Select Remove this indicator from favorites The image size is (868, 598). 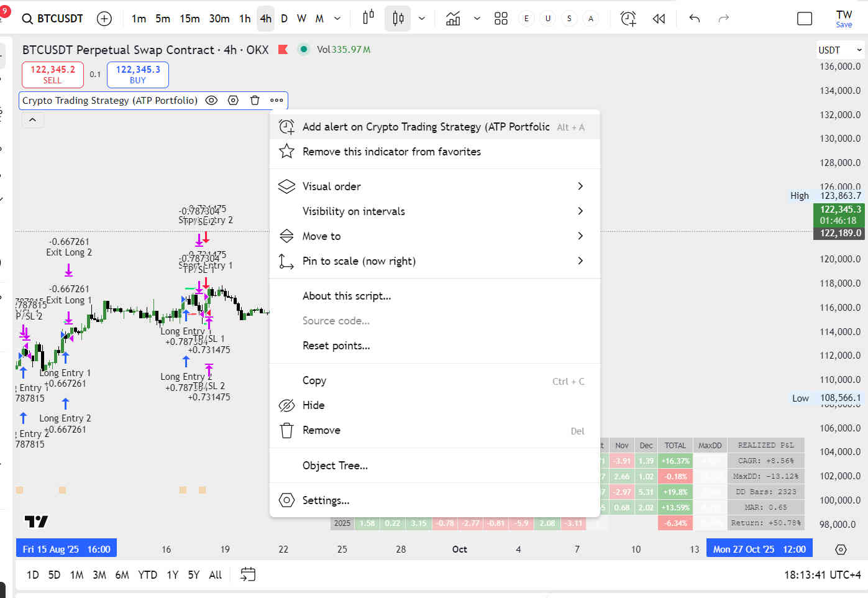pyautogui.click(x=435, y=152)
